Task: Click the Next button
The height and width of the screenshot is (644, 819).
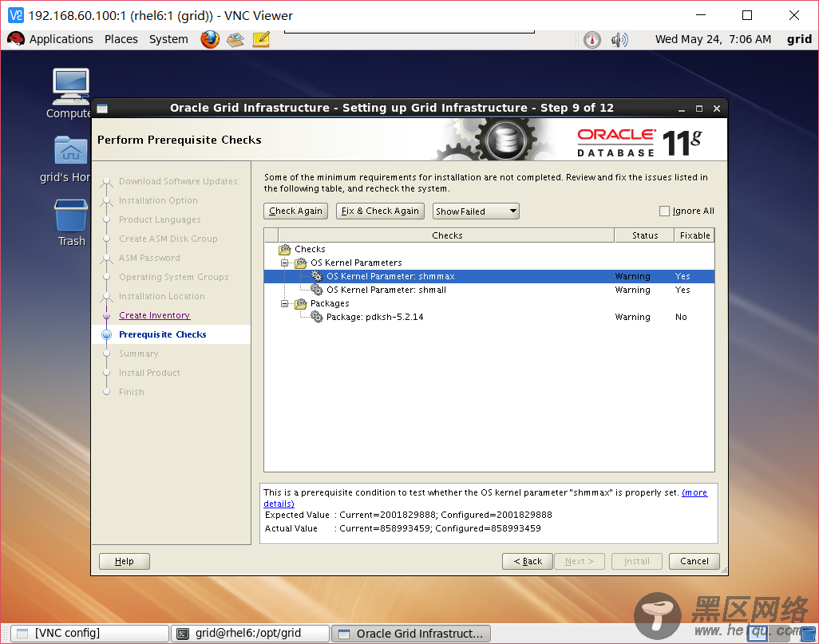Action: (x=580, y=561)
